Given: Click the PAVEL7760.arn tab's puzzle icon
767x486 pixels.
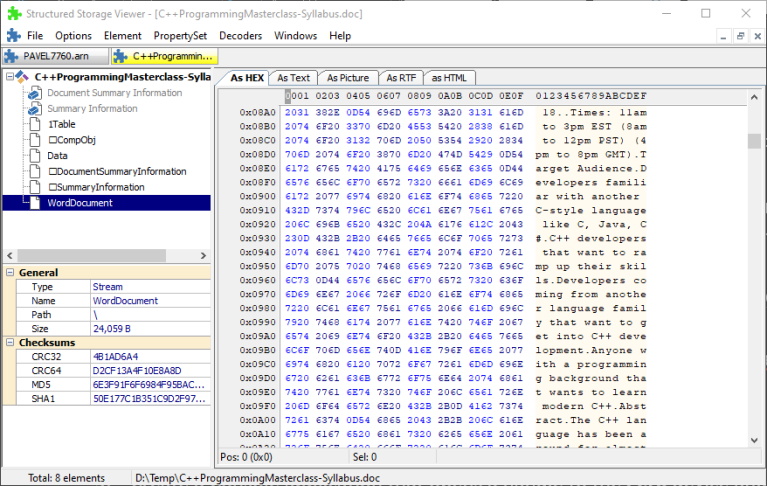Looking at the screenshot, I should 12,57.
